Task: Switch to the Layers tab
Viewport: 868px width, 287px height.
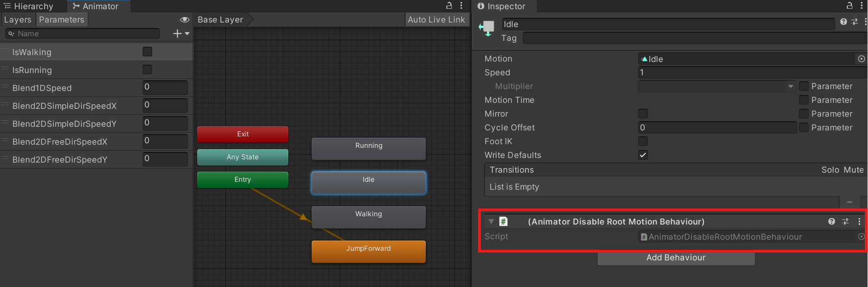Action: pos(17,20)
